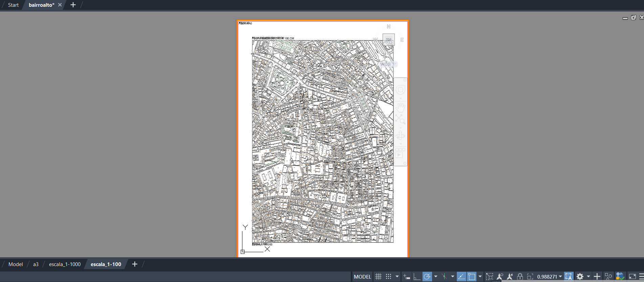Open Isolate Objects in status bar
644x282 pixels.
pyautogui.click(x=608, y=277)
